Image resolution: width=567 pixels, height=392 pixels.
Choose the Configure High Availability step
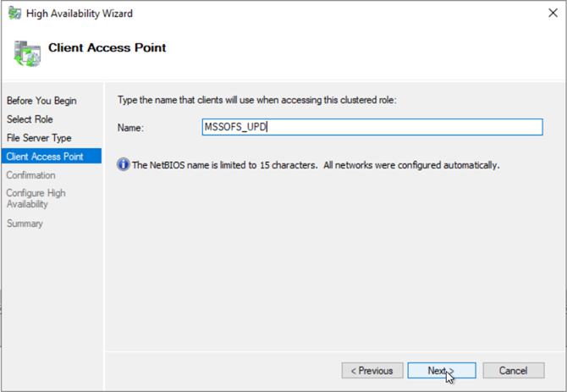[x=36, y=198]
